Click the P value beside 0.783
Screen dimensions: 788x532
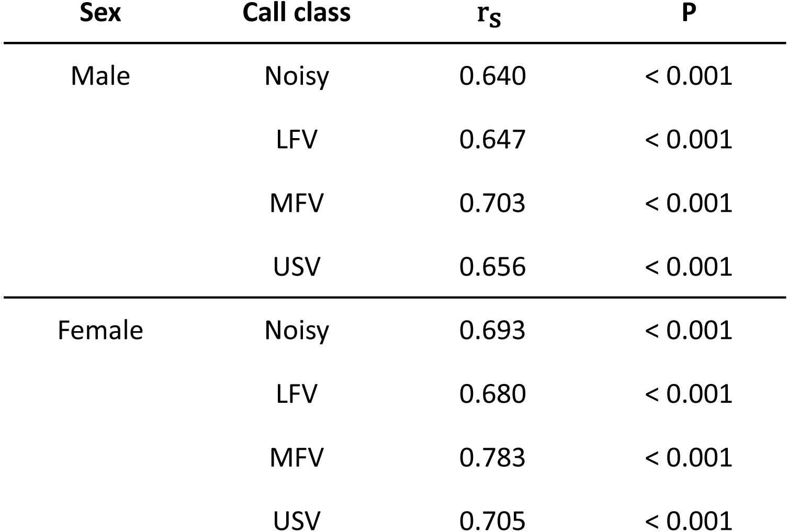689,458
